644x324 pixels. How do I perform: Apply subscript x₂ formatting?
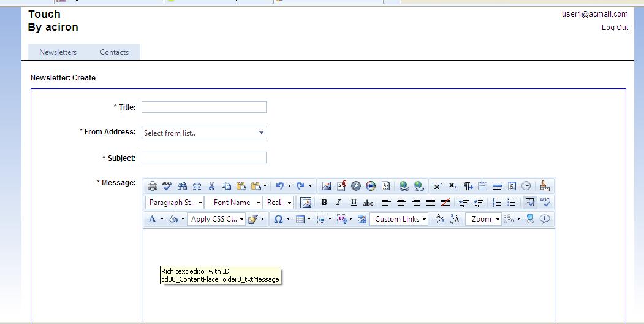453,186
